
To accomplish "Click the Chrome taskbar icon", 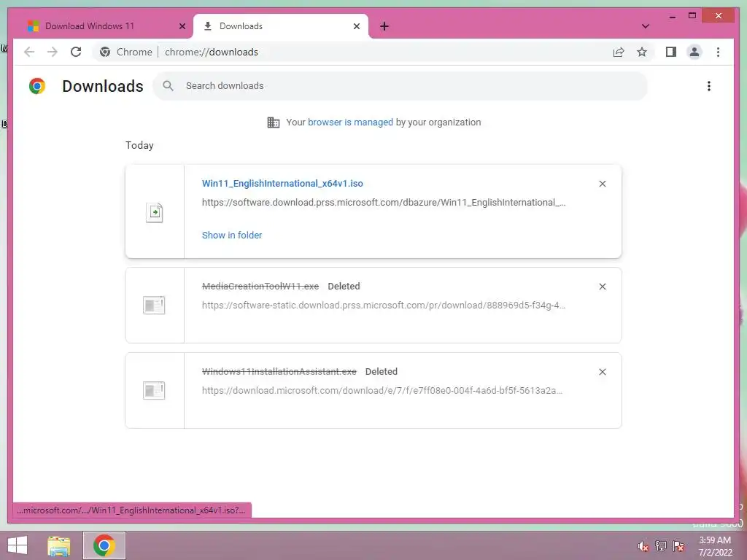I will pyautogui.click(x=104, y=545).
